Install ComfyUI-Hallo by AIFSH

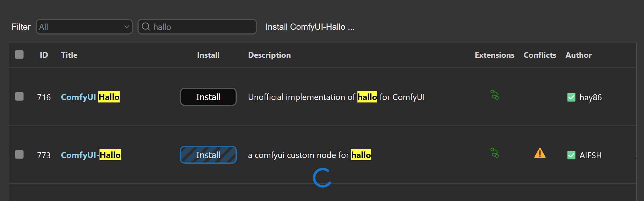pos(208,155)
